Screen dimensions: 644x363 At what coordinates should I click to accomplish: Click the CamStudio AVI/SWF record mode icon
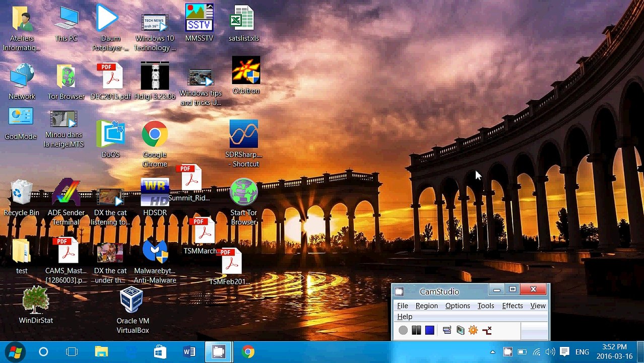(x=460, y=330)
